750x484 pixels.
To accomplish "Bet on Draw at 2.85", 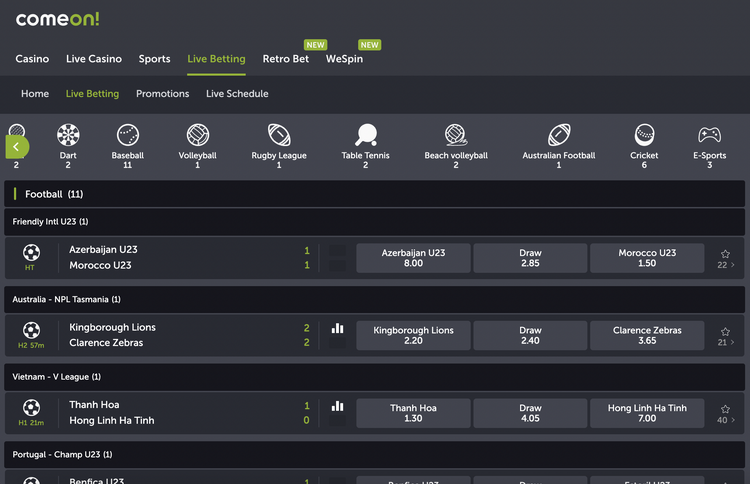I will coord(530,258).
